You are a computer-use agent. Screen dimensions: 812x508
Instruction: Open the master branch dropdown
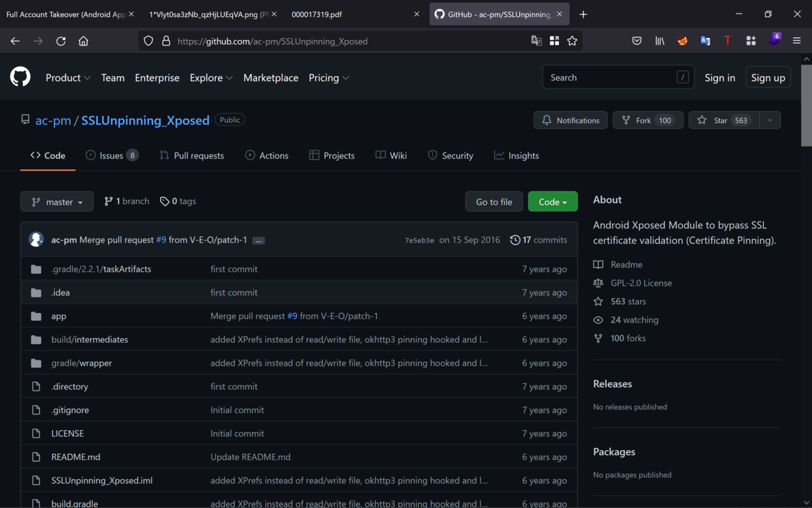click(x=57, y=202)
